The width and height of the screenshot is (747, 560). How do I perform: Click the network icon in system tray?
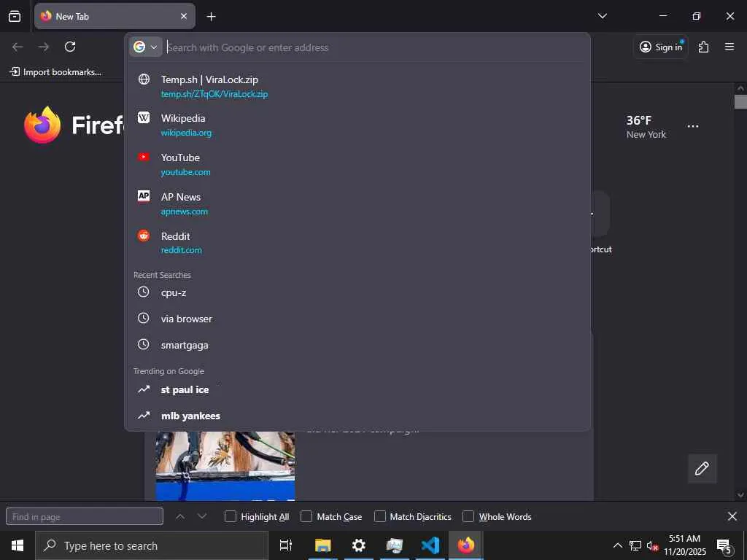(x=635, y=545)
